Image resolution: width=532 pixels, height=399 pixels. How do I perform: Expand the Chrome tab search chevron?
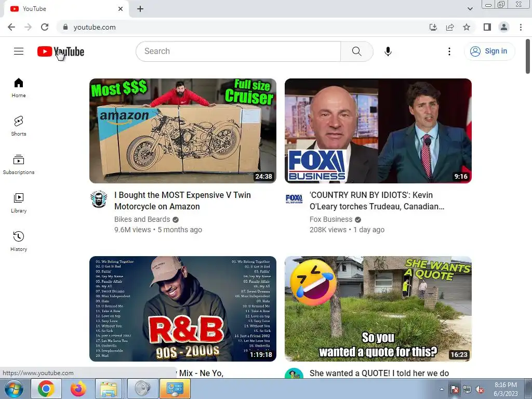[470, 9]
